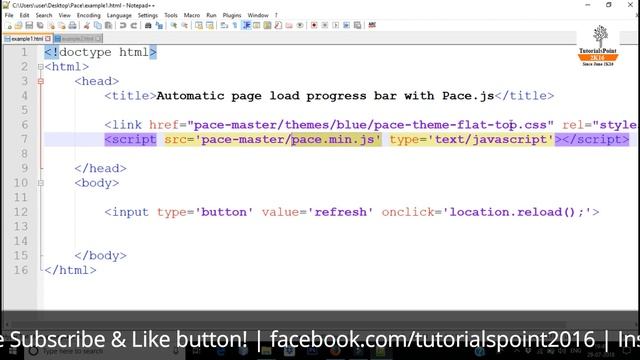Image resolution: width=640 pixels, height=360 pixels.
Task: Show the Function List panel
Action: [x=278, y=25]
